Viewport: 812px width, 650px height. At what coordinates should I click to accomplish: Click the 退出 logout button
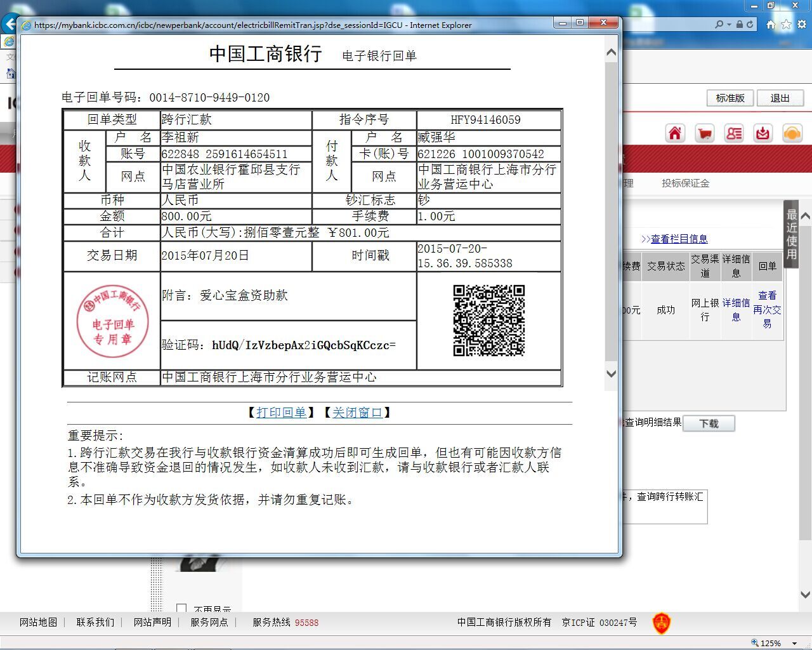point(780,98)
